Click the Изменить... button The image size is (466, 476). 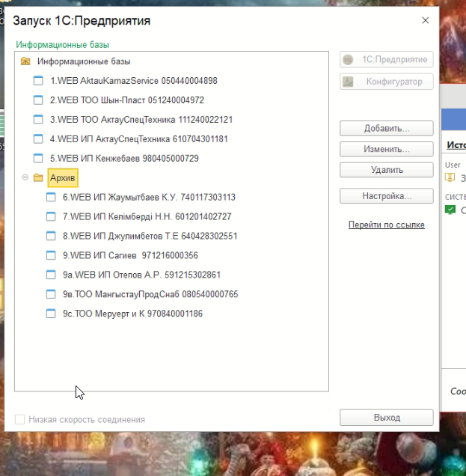[387, 149]
